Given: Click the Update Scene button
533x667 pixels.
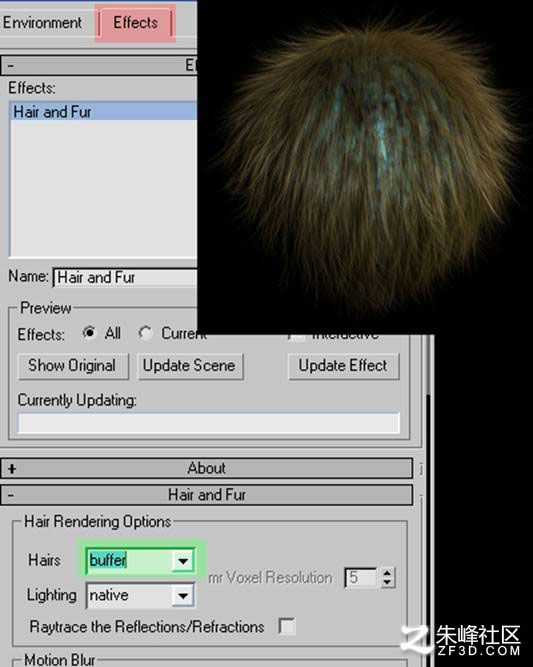Looking at the screenshot, I should click(190, 366).
